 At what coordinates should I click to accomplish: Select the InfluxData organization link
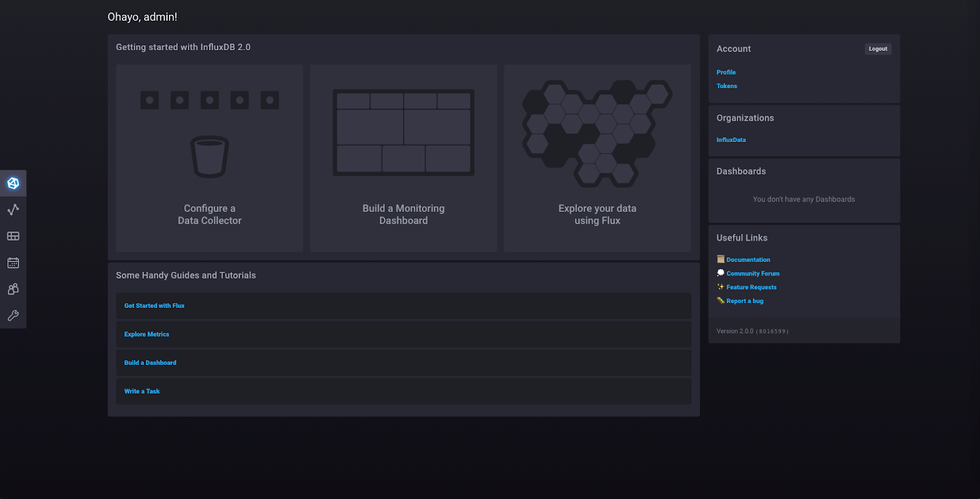pyautogui.click(x=731, y=140)
